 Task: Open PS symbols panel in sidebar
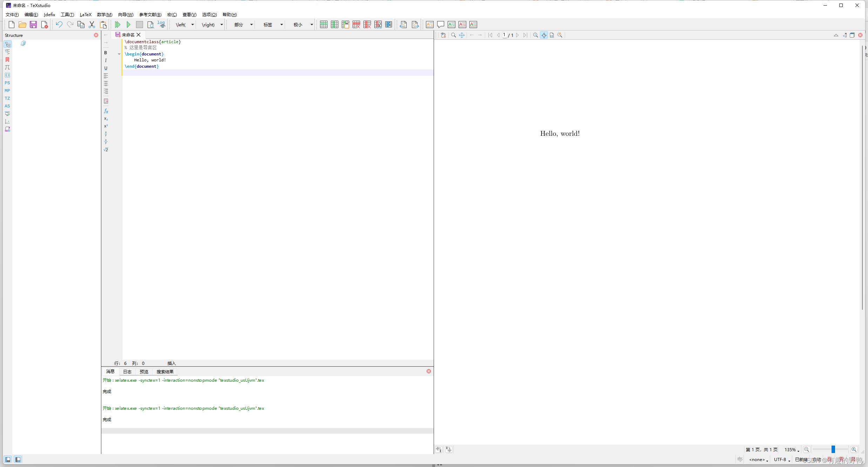[7, 83]
